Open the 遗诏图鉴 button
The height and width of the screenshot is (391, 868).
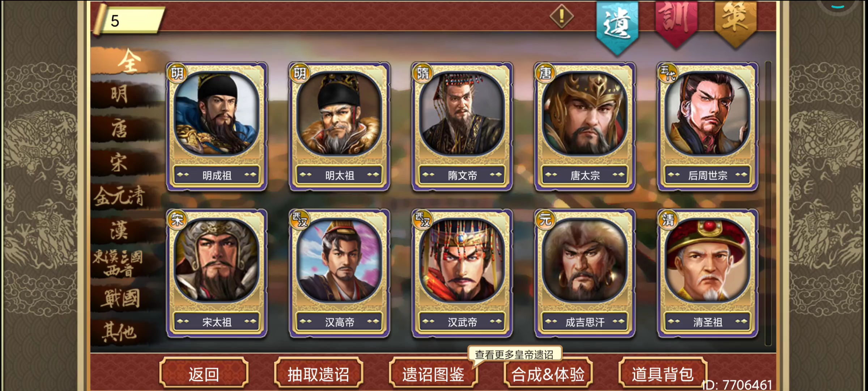(x=433, y=373)
